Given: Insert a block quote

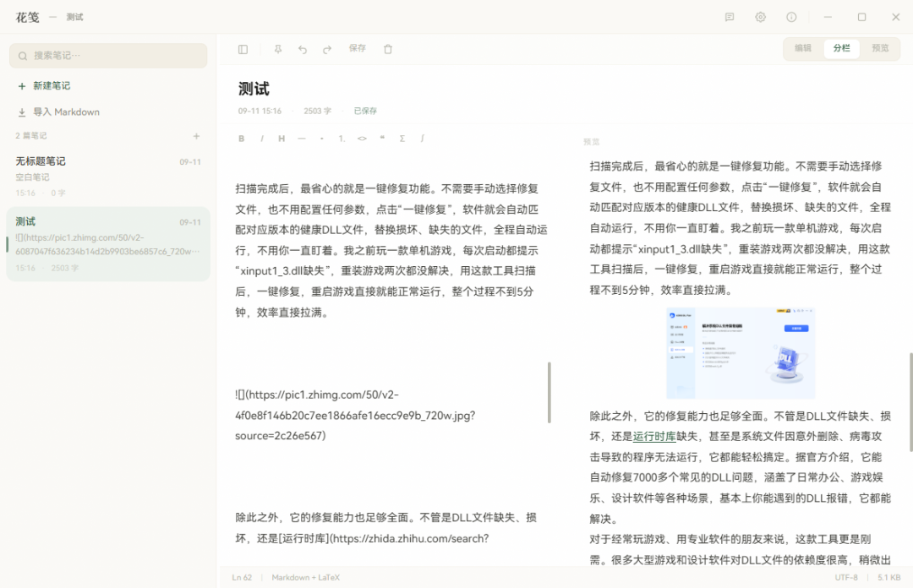Looking at the screenshot, I should tap(382, 139).
